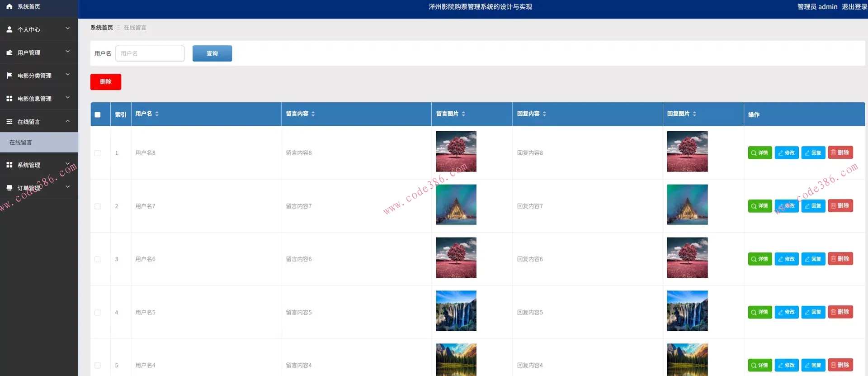This screenshot has height=376, width=868.
Task: Click 删除 for 用户名5 row
Action: [840, 312]
